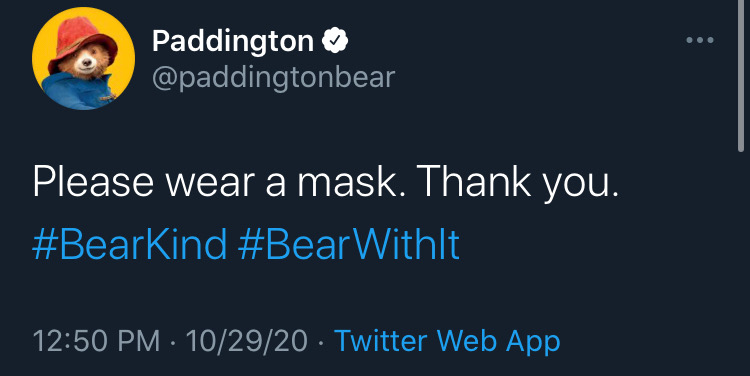Click the 10/29/20 date
This screenshot has width=750, height=376.
click(x=247, y=341)
